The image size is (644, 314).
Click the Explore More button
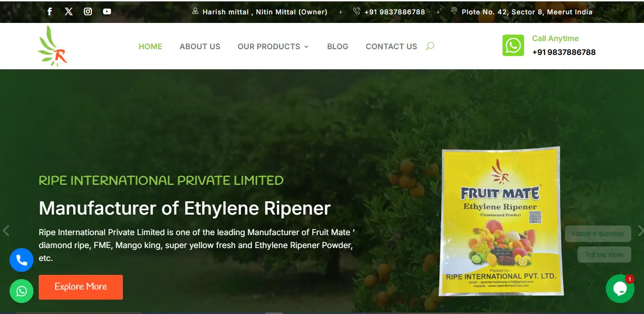tap(81, 287)
